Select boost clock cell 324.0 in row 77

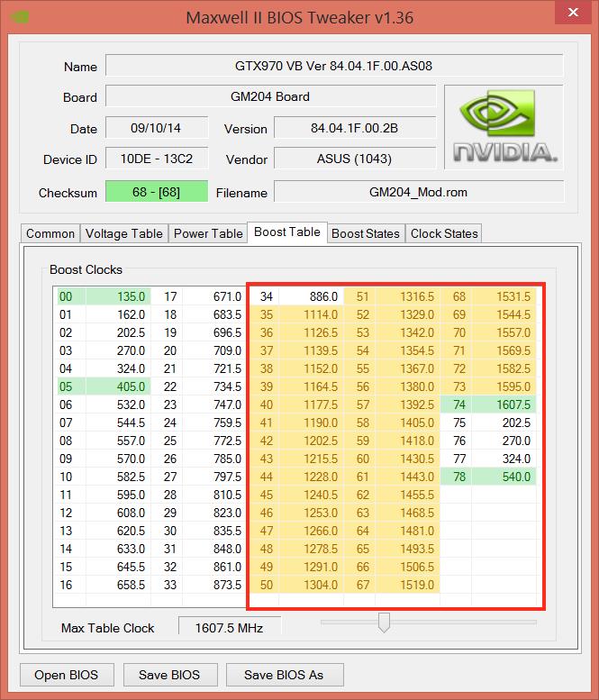[504, 459]
